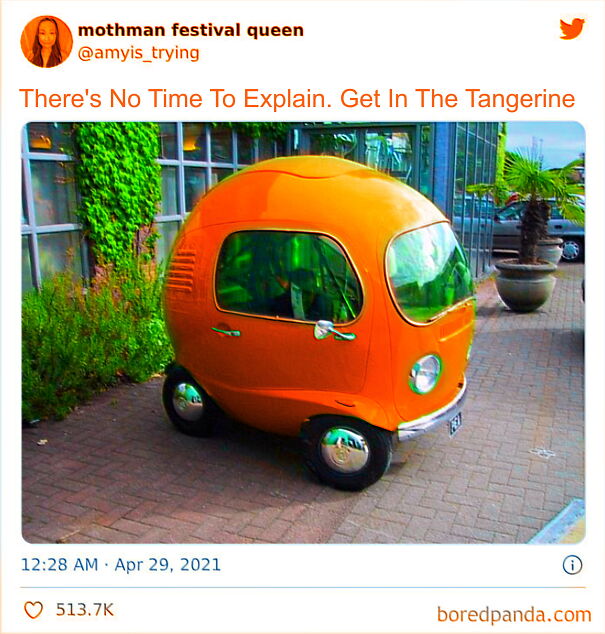Click the rear wheel hubcap

[x=188, y=402]
